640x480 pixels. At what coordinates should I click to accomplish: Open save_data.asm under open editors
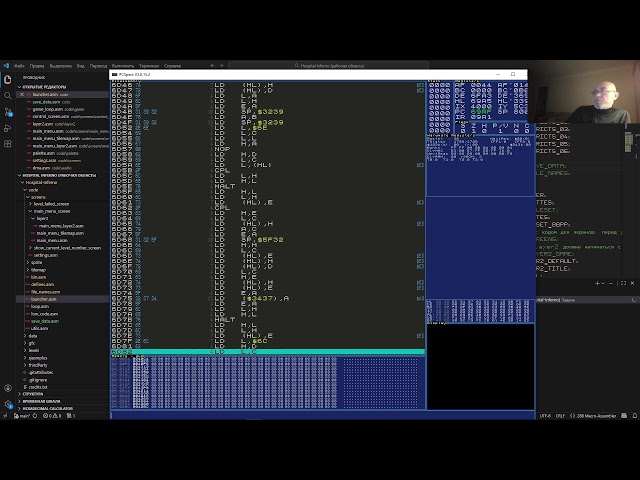[x=45, y=102]
